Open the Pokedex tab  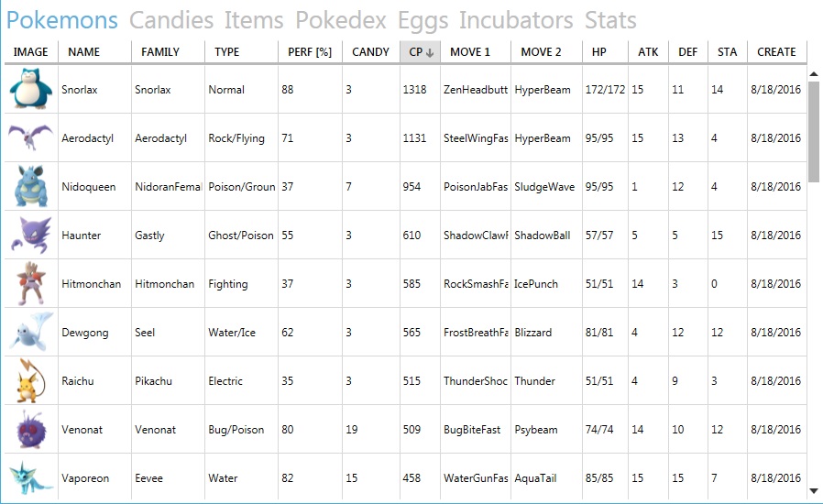pyautogui.click(x=341, y=20)
